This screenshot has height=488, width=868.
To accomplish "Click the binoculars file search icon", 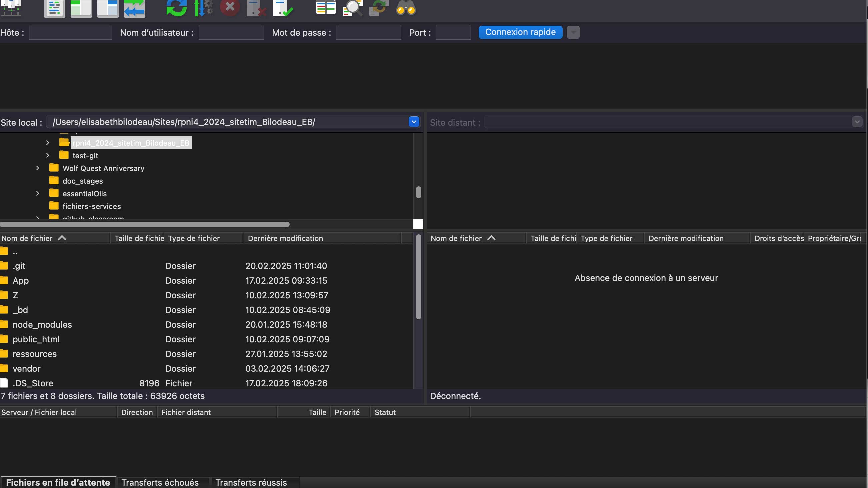I will coord(406,8).
